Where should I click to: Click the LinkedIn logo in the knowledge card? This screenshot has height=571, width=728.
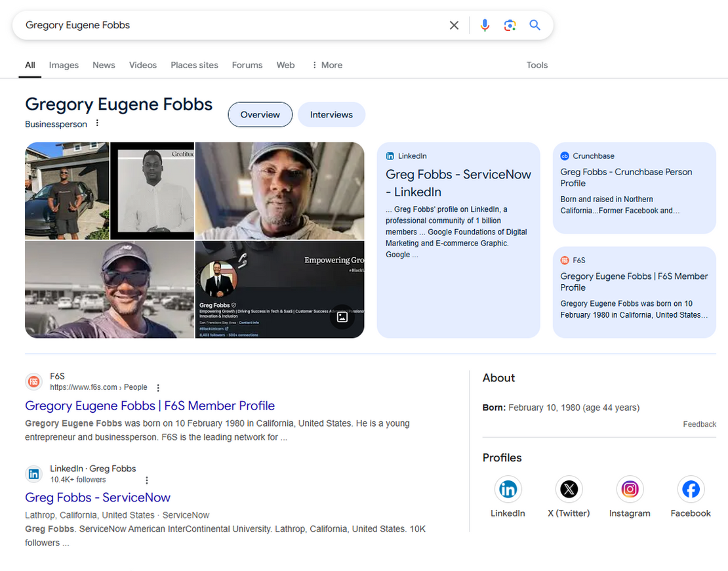[390, 156]
